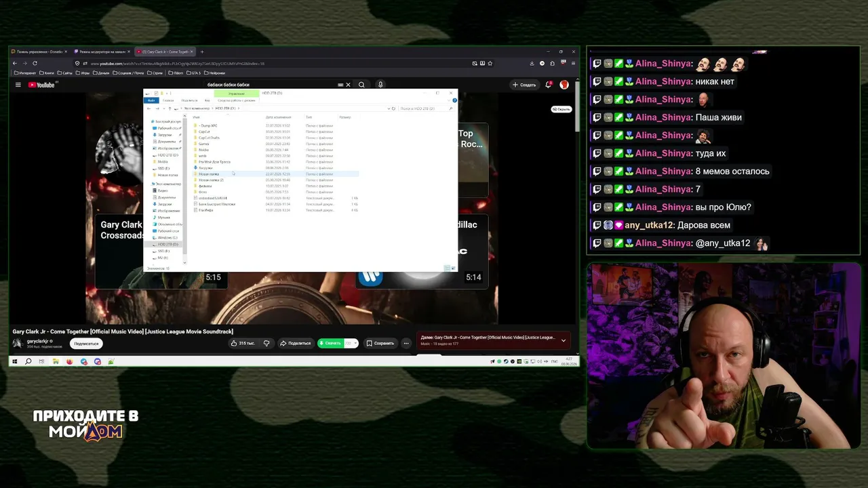Select the CapCut folder

click(x=204, y=131)
